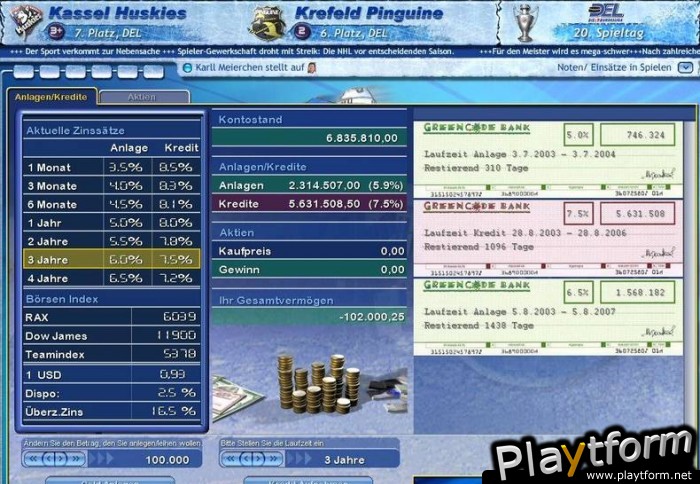Click the portrait icon after 'stellt auf'
This screenshot has height=484, width=700.
coord(312,68)
